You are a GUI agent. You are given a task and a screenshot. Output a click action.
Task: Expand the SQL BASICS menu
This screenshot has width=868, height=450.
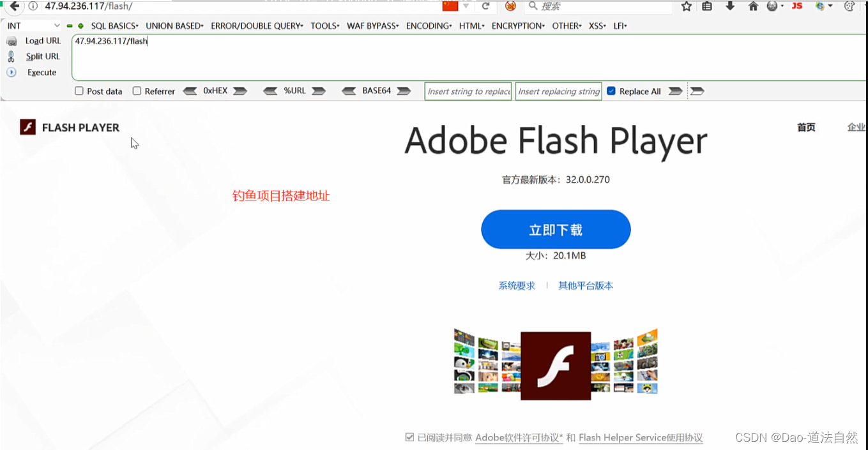(115, 26)
